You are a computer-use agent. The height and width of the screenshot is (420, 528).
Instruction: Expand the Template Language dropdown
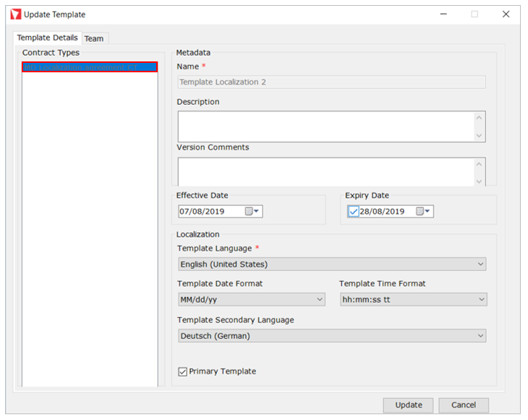(331, 265)
